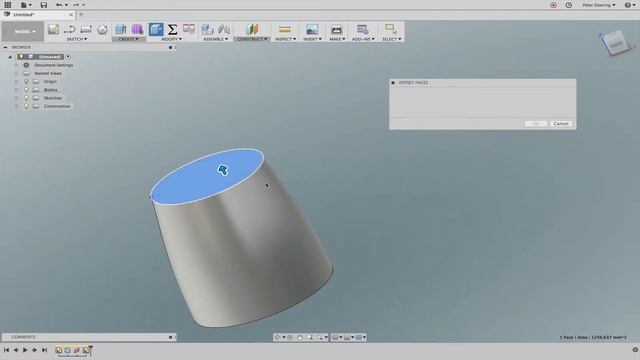Close the Untitled document tab

71,15
